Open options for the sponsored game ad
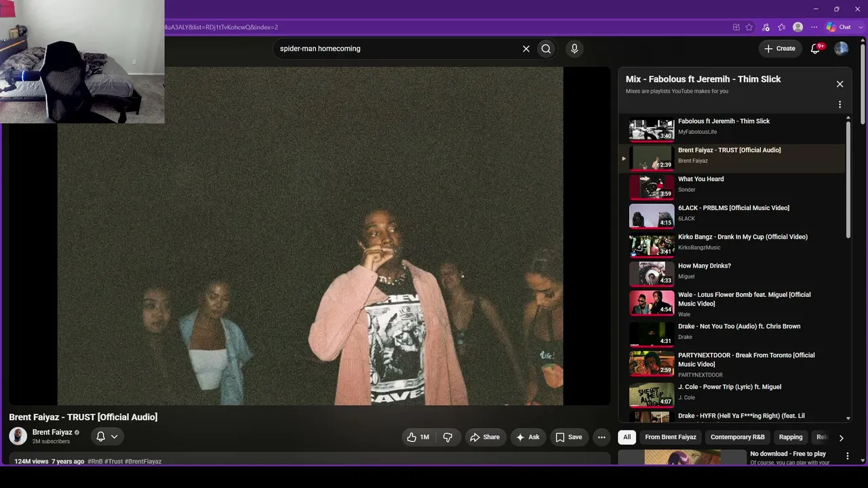The width and height of the screenshot is (868, 488). pos(847,456)
